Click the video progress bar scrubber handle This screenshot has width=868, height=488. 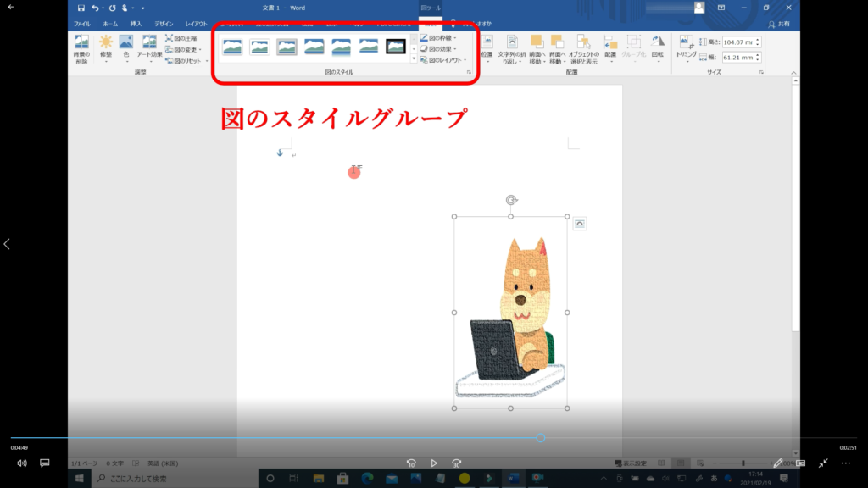point(540,438)
